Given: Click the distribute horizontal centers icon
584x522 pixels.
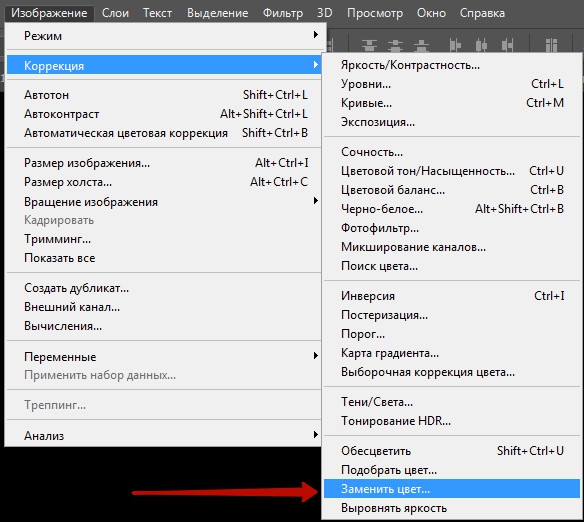Looking at the screenshot, I should coord(481,45).
